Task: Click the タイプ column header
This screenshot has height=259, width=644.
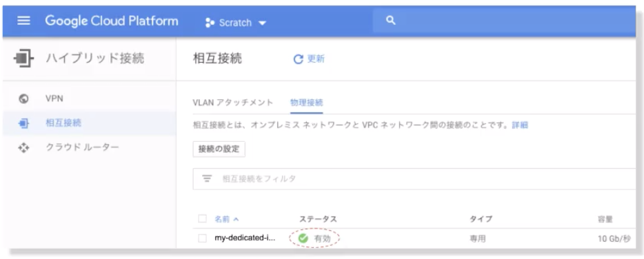Action: (x=481, y=220)
